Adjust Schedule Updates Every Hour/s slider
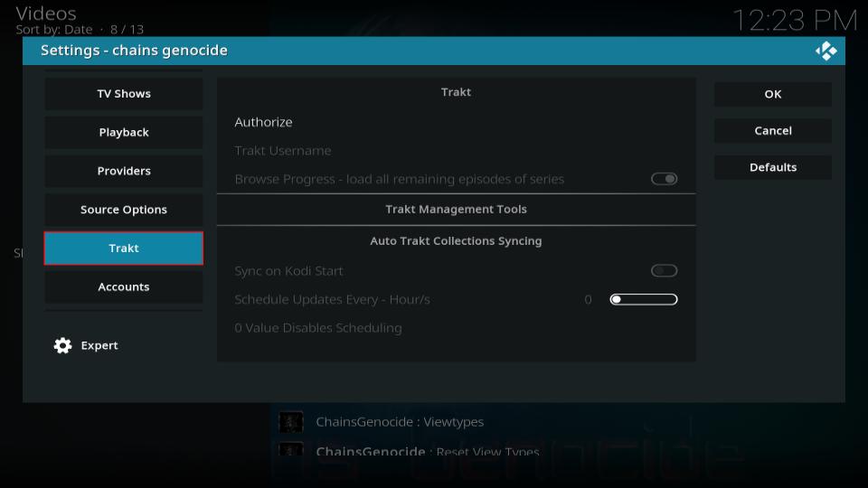Viewport: 868px width, 488px height. click(x=643, y=299)
